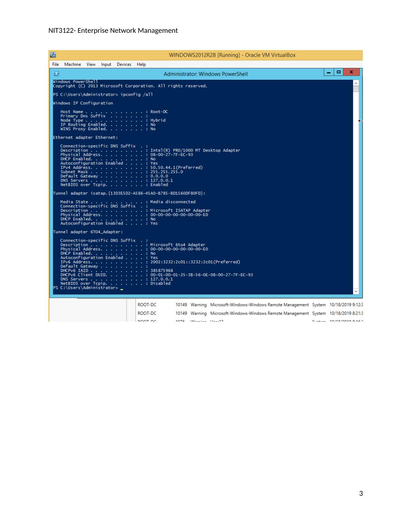Click the Oracle VM VirtualBox title bar

tap(232, 55)
